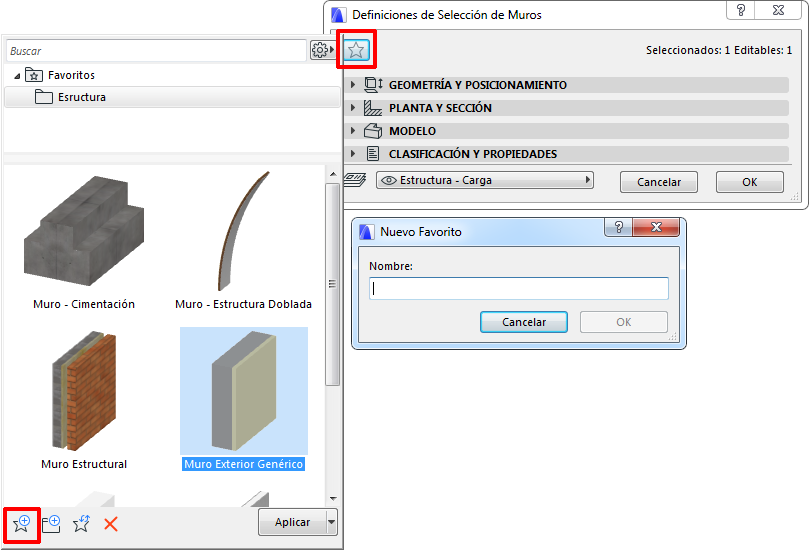The image size is (809, 556).
Task: Click the help button in Nuevo Favorito dialog
Action: click(x=619, y=227)
